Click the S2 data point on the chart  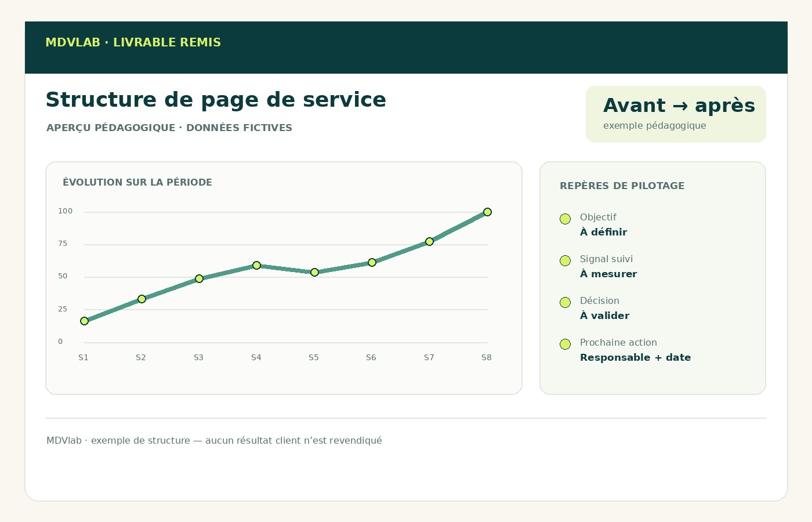coord(142,299)
